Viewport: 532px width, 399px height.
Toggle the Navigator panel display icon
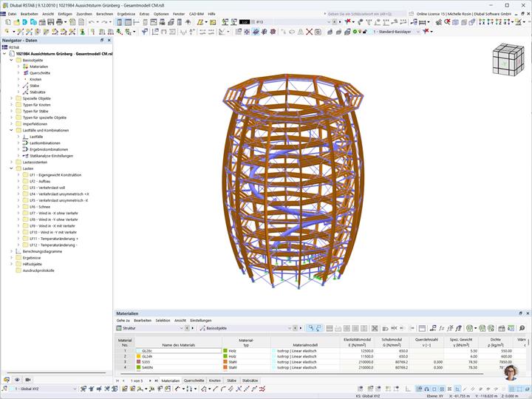click(120, 22)
